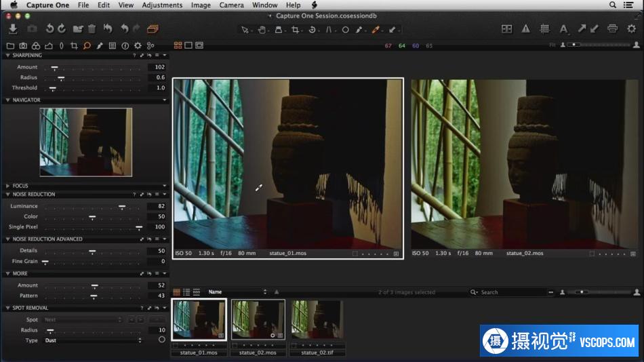Click the trash delete icon
Image resolution: width=644 pixels, height=362 pixels.
pos(92,28)
